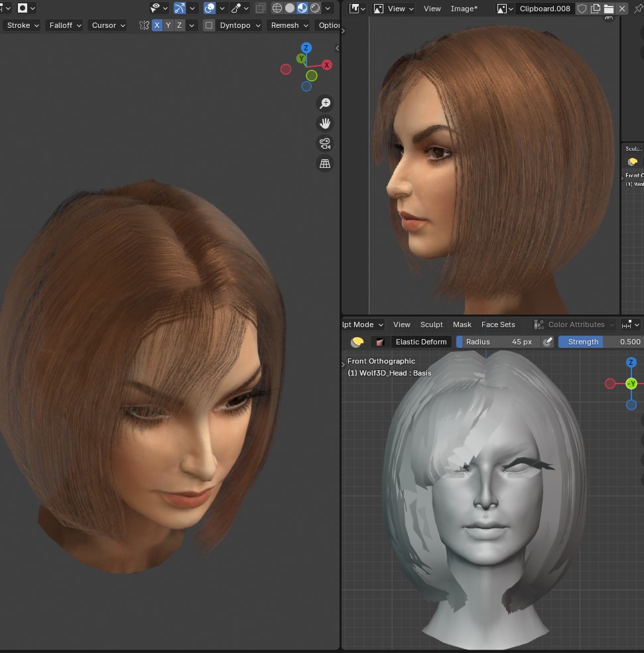644x653 pixels.
Task: Open the Stroke dropdown
Action: pos(23,25)
